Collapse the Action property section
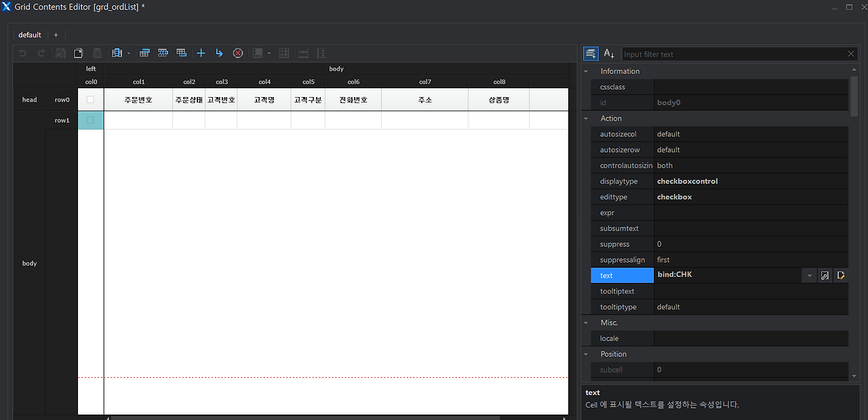 pyautogui.click(x=587, y=118)
